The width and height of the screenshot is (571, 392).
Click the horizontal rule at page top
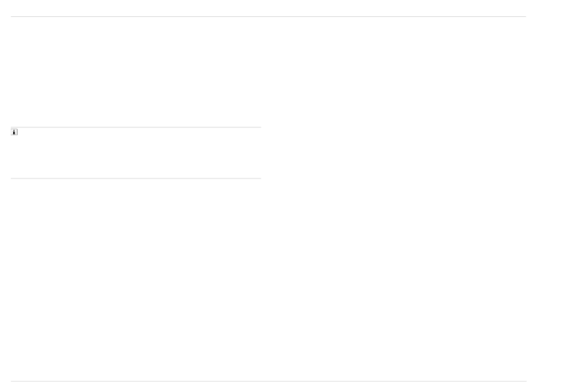tap(269, 16)
